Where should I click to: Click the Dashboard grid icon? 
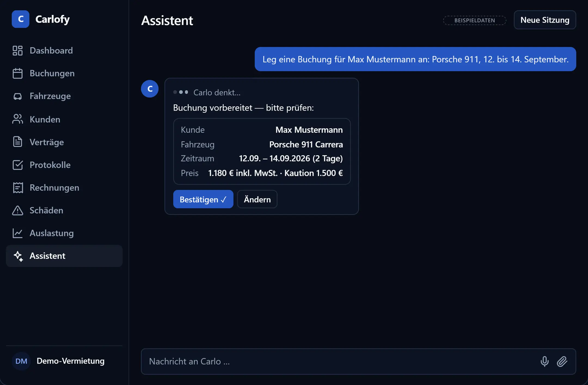click(x=18, y=51)
